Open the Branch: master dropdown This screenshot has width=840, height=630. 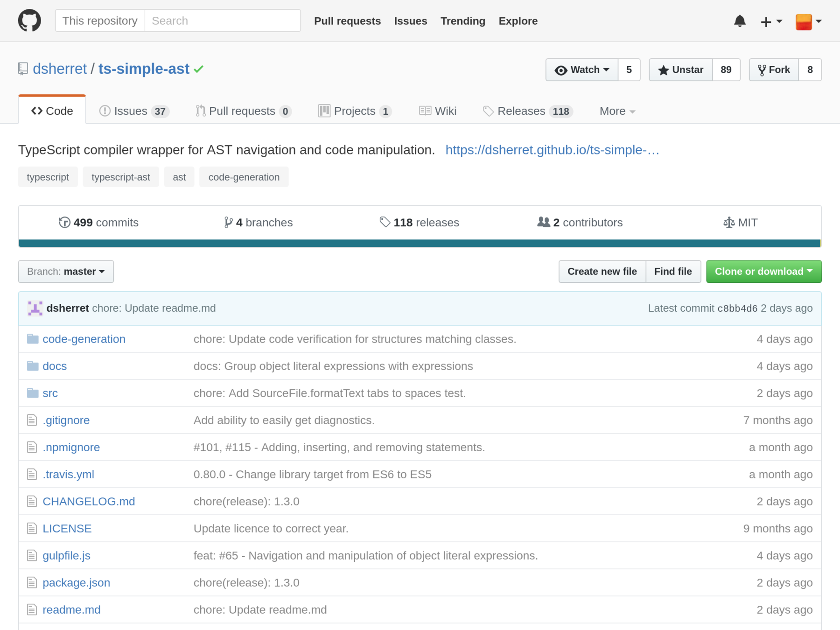(66, 272)
